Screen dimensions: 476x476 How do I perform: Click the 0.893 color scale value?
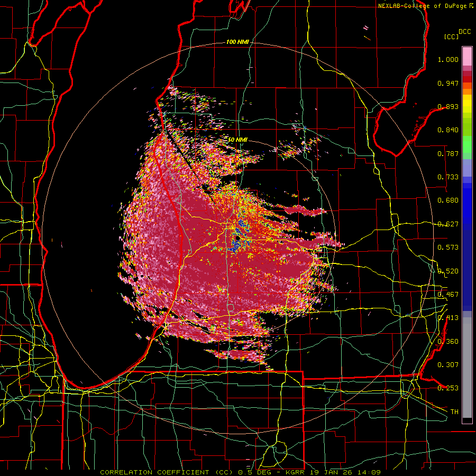[x=448, y=106]
